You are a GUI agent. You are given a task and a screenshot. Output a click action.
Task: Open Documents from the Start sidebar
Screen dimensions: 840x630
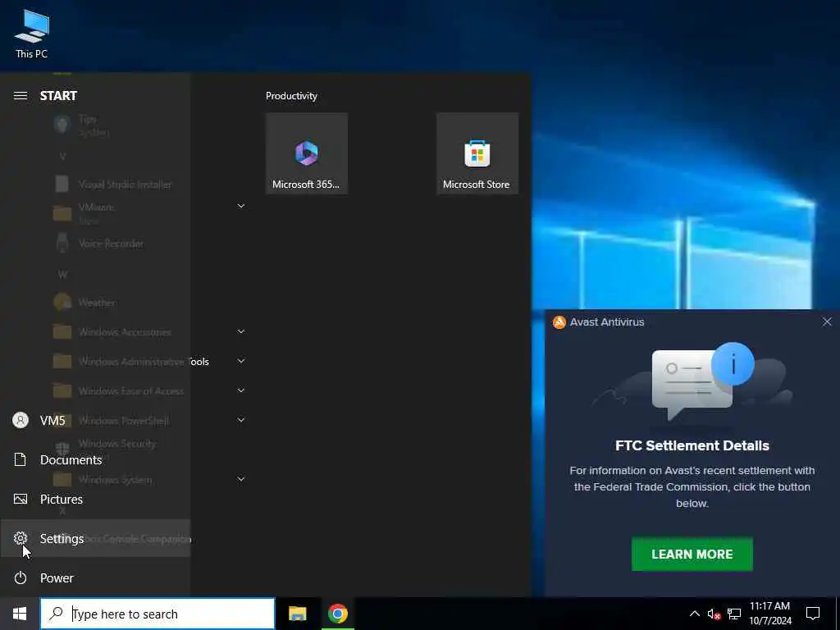(95, 459)
